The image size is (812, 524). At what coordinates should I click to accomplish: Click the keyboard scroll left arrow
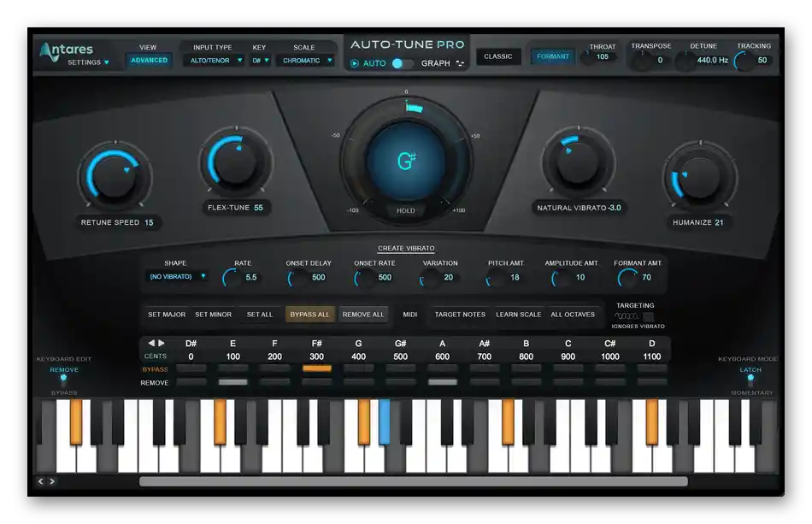click(x=41, y=481)
